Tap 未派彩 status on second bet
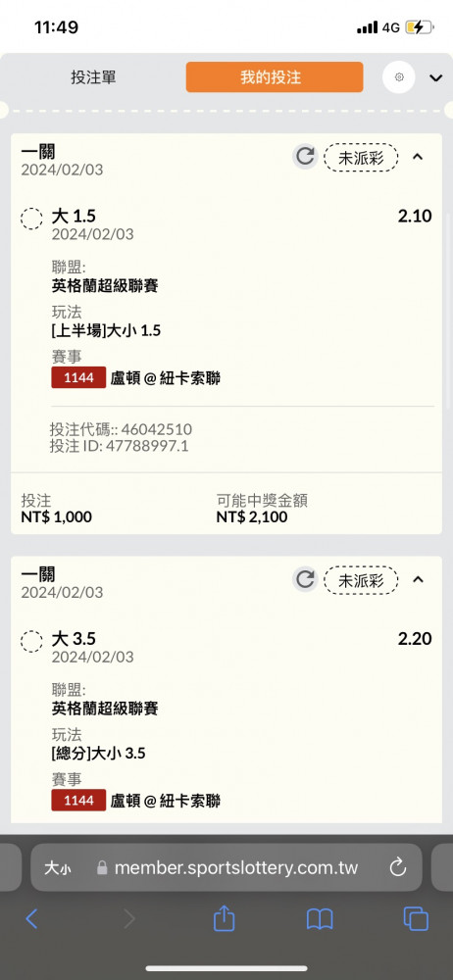453x980 pixels. point(361,580)
